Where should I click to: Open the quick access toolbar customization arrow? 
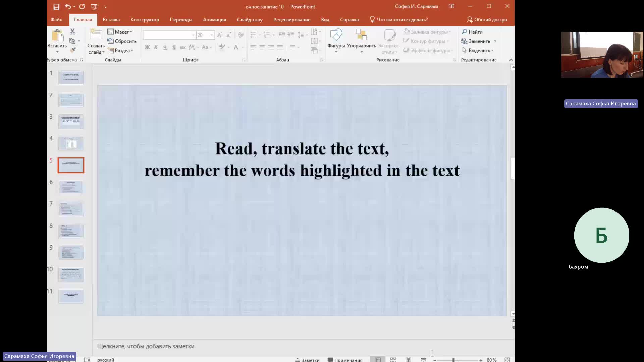click(x=105, y=7)
